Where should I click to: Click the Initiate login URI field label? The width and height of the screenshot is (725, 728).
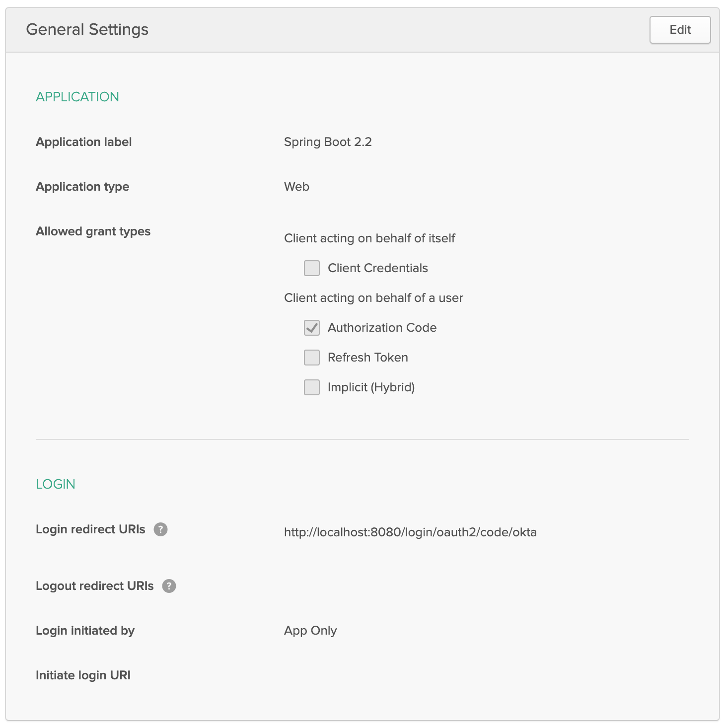click(83, 675)
